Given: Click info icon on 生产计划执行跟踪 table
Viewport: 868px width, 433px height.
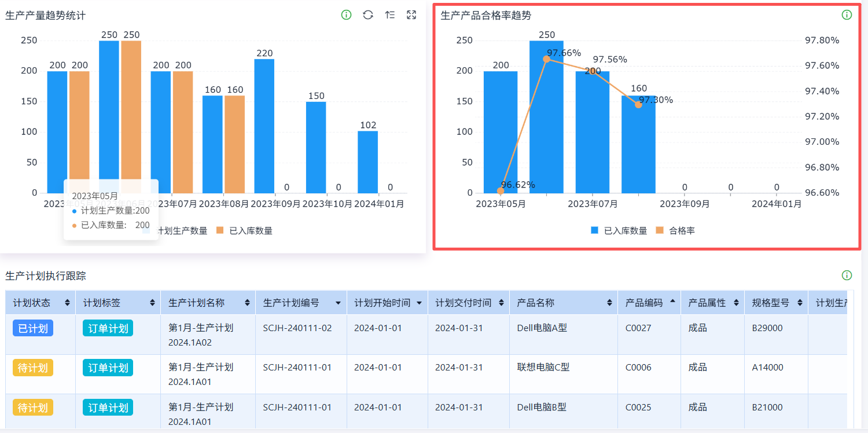Looking at the screenshot, I should pos(847,276).
